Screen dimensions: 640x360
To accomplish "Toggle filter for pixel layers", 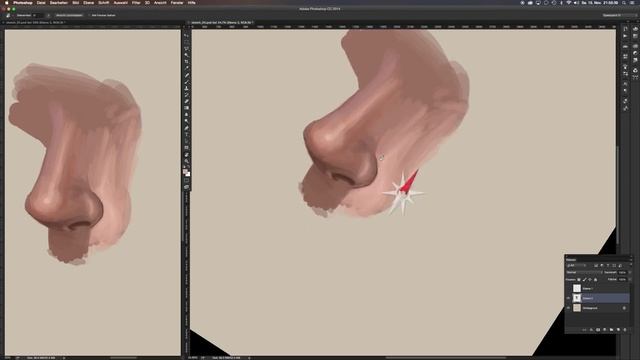I will tap(596, 266).
